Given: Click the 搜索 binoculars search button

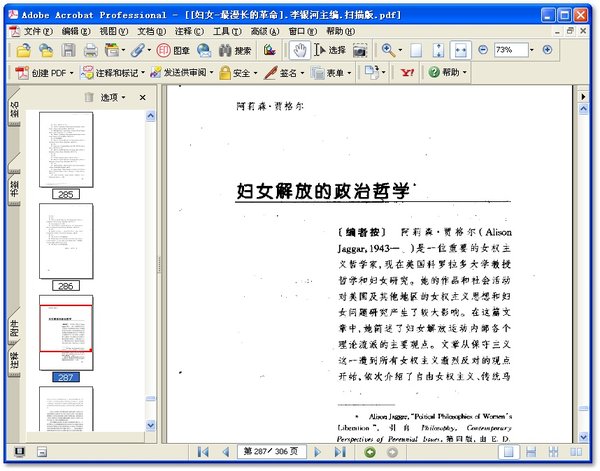Looking at the screenshot, I should point(235,50).
